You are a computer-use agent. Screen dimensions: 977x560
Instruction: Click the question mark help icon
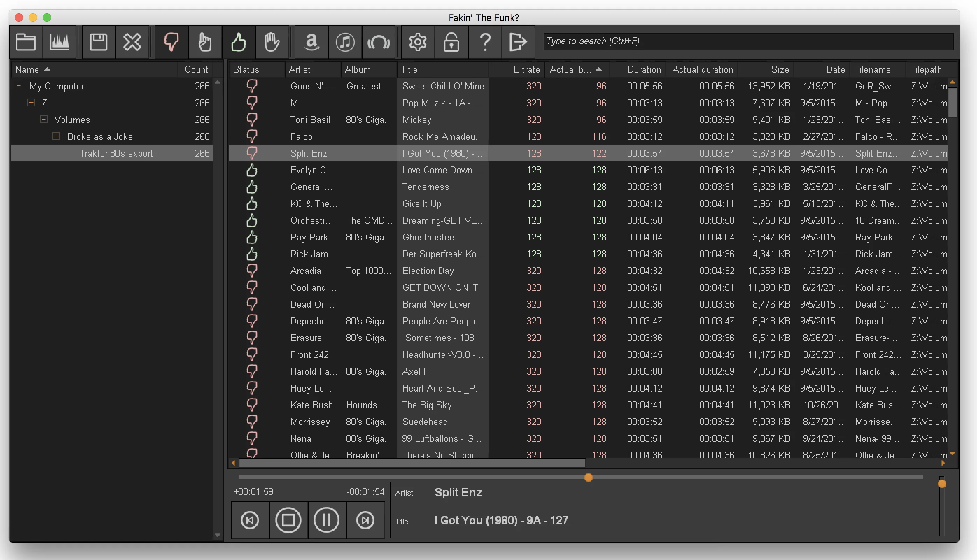tap(485, 42)
